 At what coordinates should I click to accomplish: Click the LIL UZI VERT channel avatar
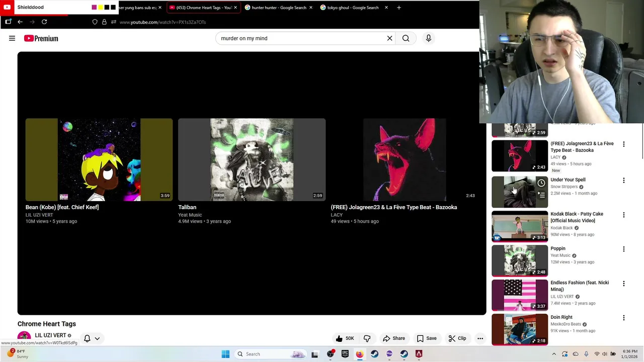click(24, 338)
